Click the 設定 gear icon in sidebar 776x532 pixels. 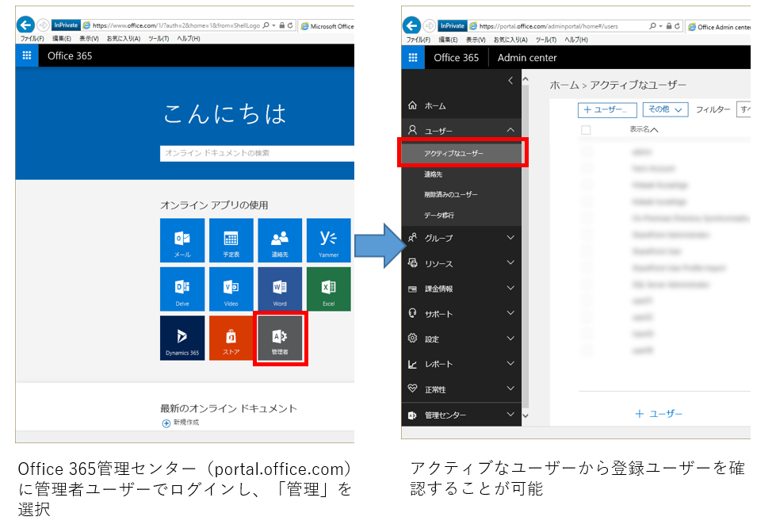tap(412, 338)
